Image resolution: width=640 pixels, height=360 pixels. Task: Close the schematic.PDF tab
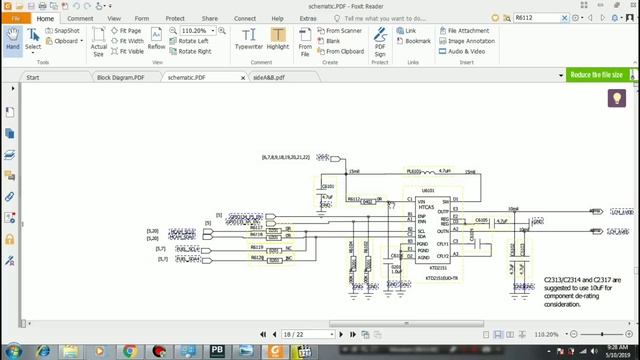click(x=243, y=78)
